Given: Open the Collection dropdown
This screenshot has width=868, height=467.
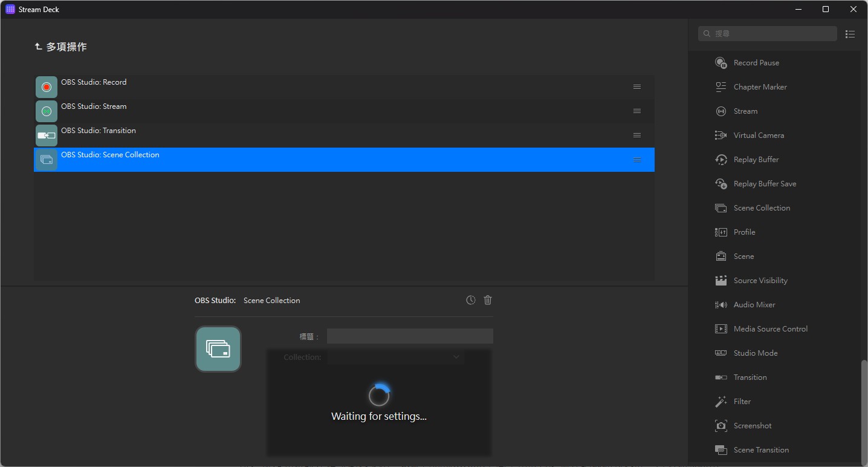Looking at the screenshot, I should pyautogui.click(x=396, y=357).
